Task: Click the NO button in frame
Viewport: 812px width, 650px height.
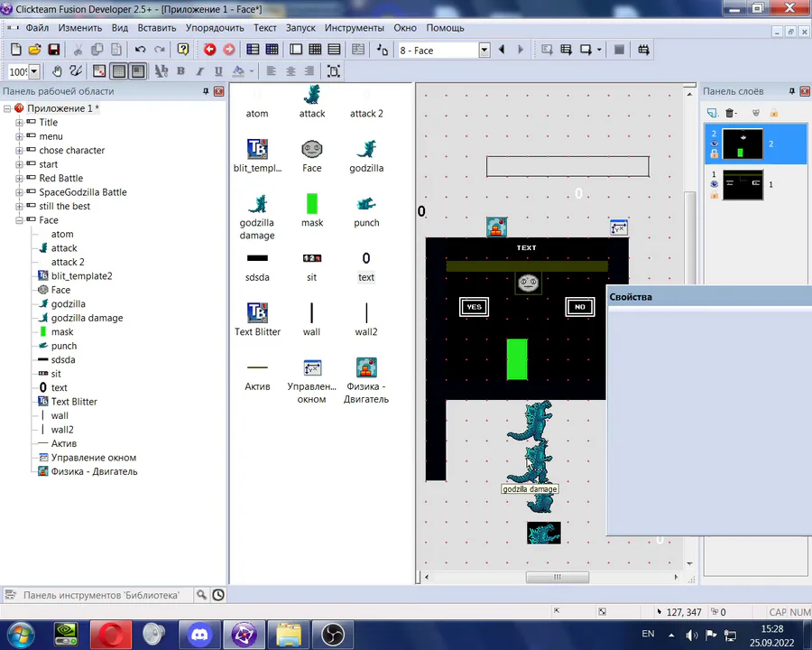Action: pyautogui.click(x=580, y=307)
